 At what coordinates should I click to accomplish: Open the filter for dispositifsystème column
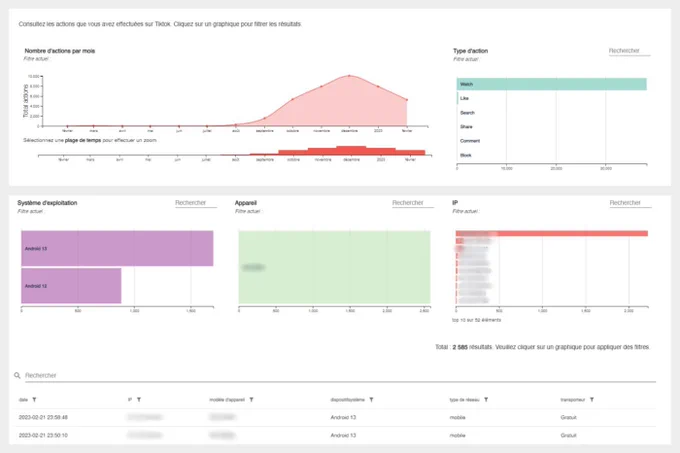371,400
